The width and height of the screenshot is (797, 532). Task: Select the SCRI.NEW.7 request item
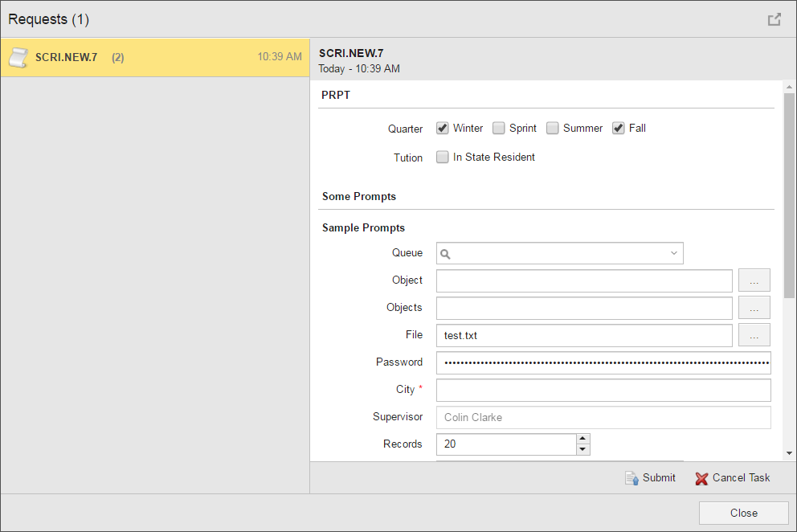pyautogui.click(x=154, y=57)
